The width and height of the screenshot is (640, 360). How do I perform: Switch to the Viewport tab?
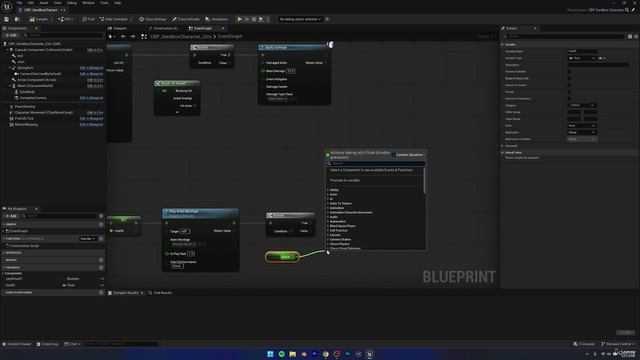pyautogui.click(x=118, y=28)
